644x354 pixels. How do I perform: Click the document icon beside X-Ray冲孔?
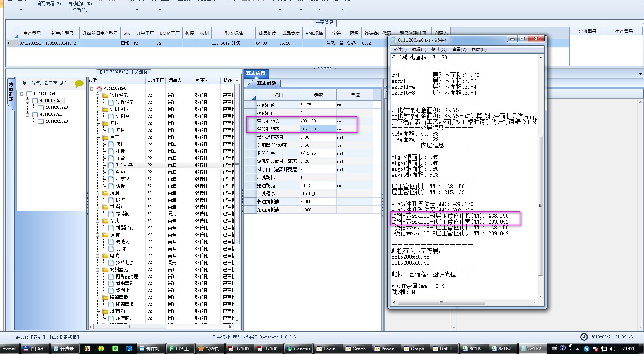pos(111,165)
